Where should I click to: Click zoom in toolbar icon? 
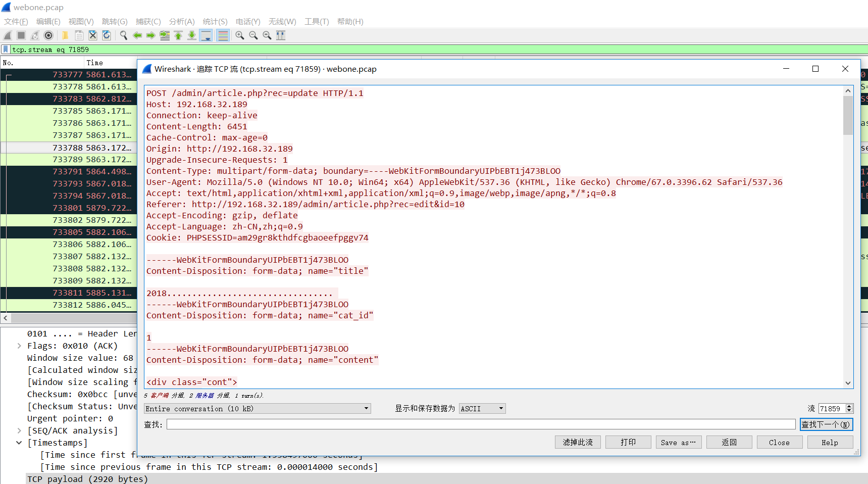click(240, 35)
